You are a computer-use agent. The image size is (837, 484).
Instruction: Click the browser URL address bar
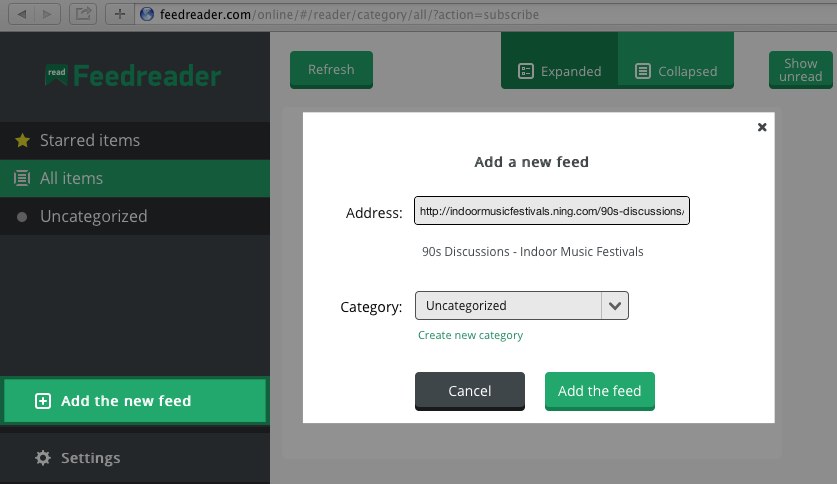pyautogui.click(x=486, y=14)
